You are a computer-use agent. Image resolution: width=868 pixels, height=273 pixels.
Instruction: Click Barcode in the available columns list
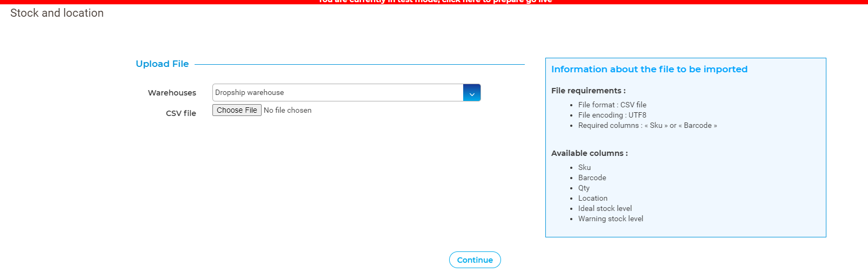[592, 178]
